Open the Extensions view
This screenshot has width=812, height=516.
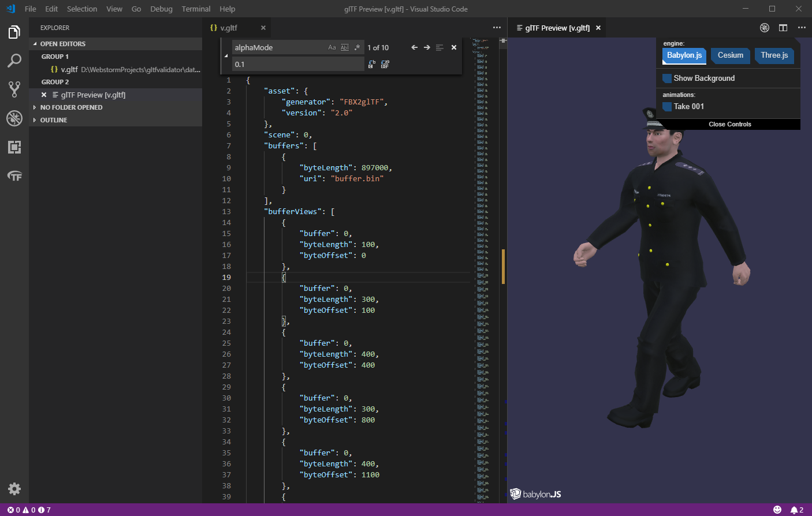pyautogui.click(x=14, y=147)
